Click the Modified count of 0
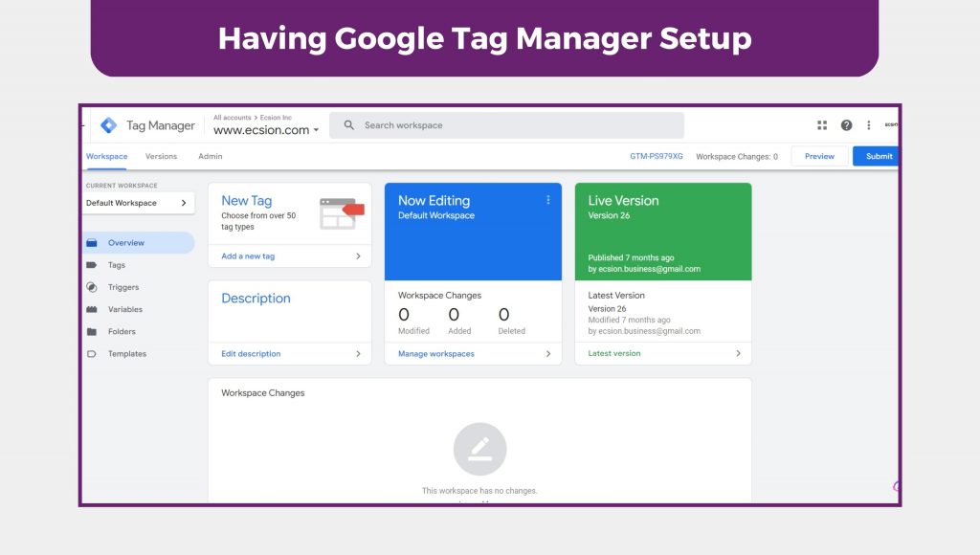 click(404, 315)
